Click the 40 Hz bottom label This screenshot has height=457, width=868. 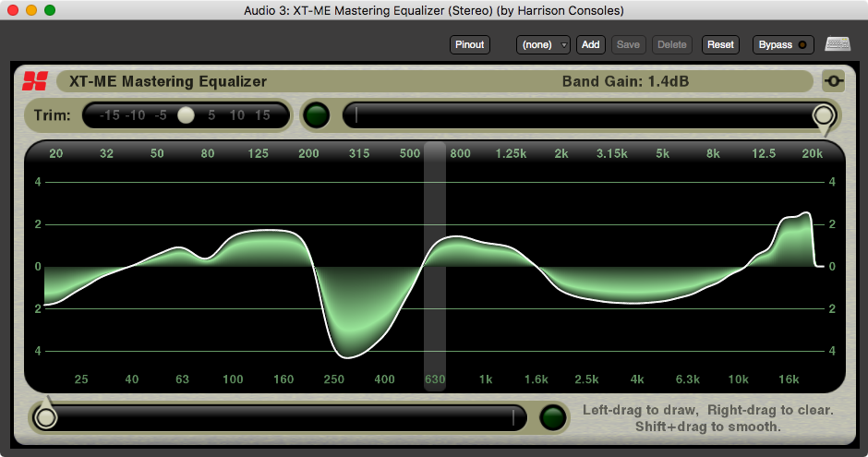pos(132,379)
